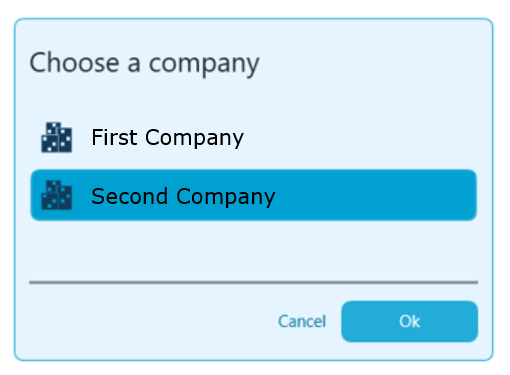Pick the company icon above Second Company
The height and width of the screenshot is (375, 510).
point(56,137)
